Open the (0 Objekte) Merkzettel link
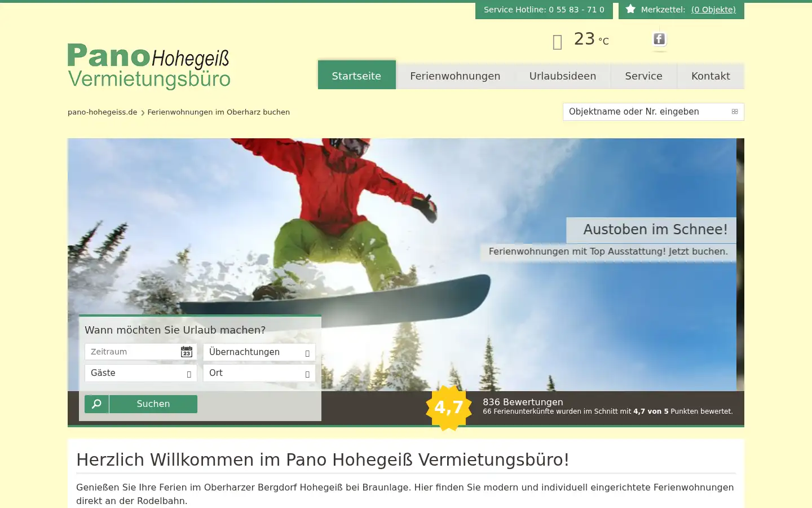 (713, 10)
